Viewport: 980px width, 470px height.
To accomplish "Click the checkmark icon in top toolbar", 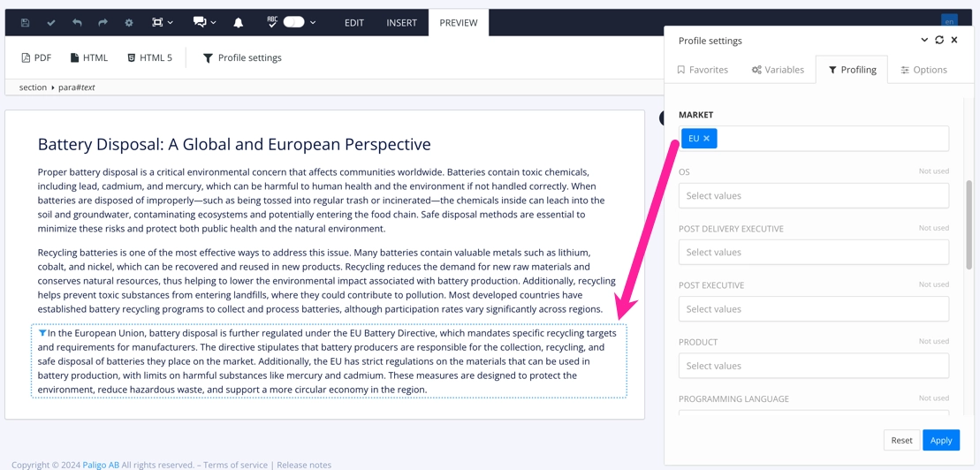I will [x=51, y=22].
